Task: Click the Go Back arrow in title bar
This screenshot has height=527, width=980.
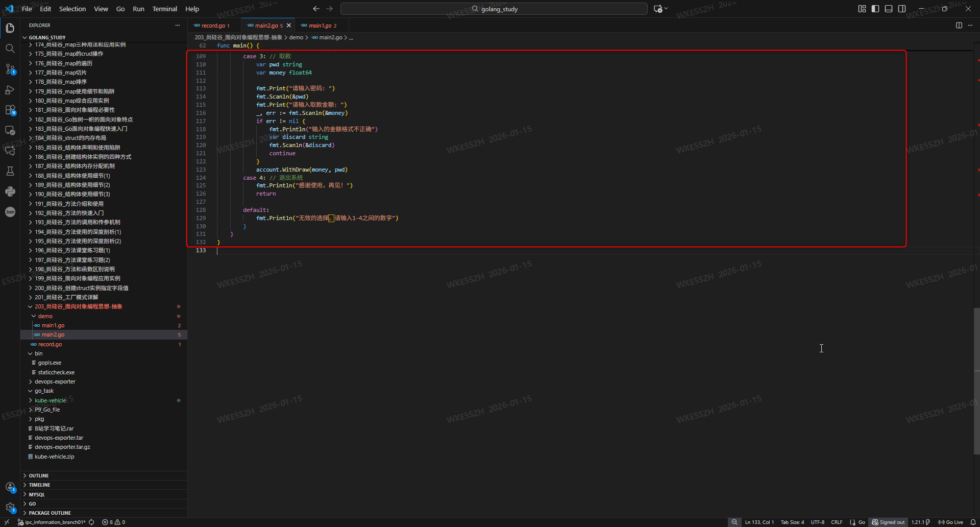Action: (316, 9)
